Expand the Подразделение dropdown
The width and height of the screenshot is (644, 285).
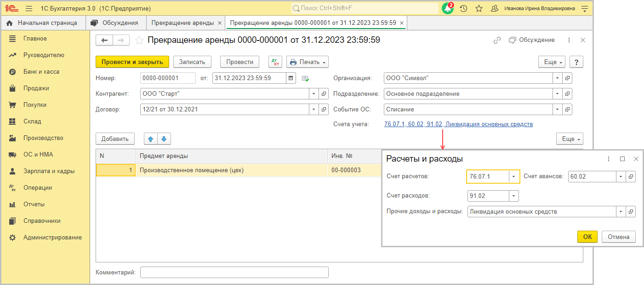pyautogui.click(x=558, y=94)
